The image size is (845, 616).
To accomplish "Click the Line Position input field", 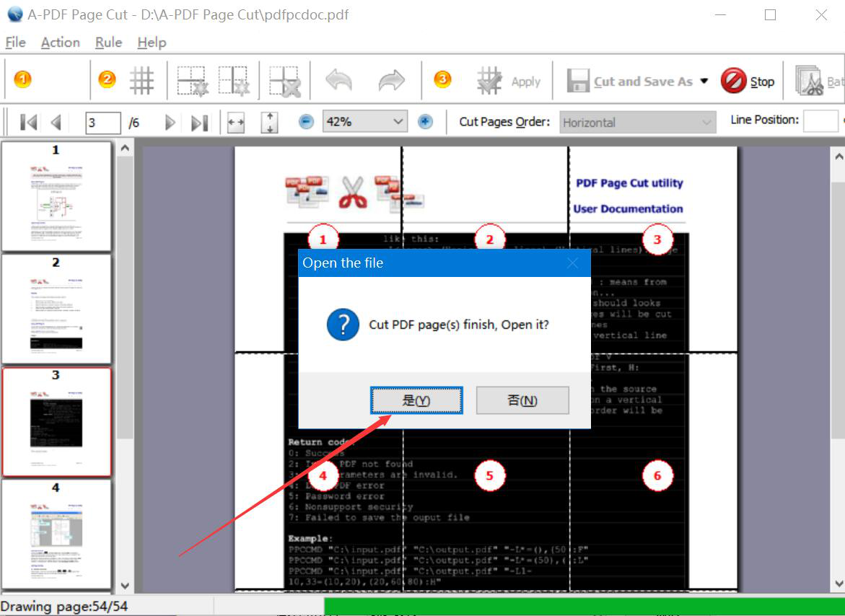I will pyautogui.click(x=820, y=121).
